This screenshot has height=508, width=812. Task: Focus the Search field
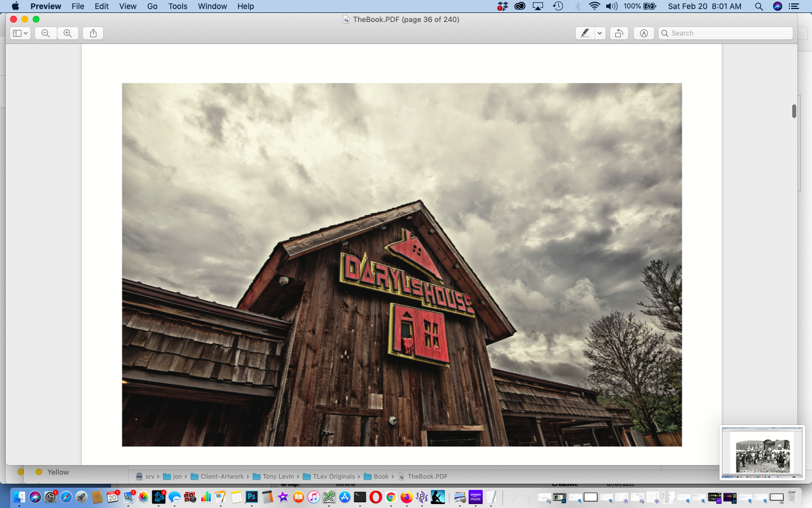pyautogui.click(x=726, y=33)
